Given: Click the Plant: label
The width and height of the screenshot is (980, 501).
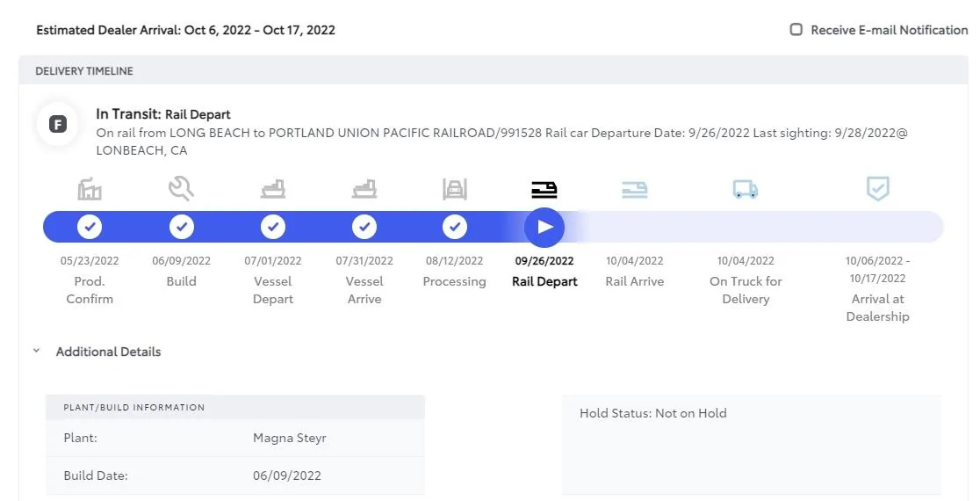Looking at the screenshot, I should point(80,438).
